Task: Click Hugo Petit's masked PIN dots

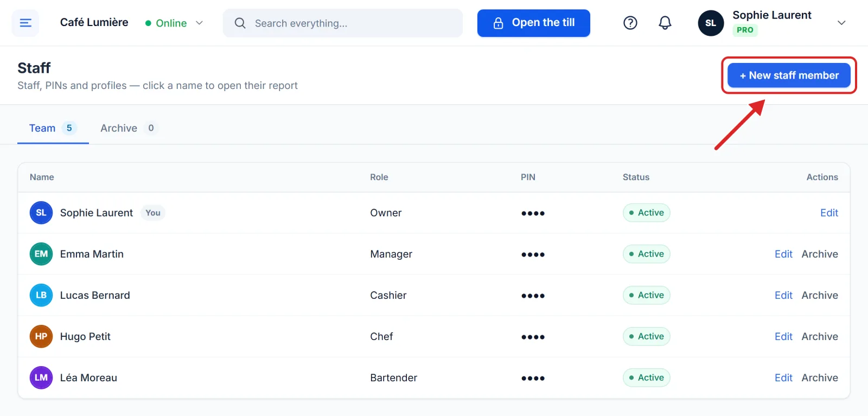Action: click(533, 337)
